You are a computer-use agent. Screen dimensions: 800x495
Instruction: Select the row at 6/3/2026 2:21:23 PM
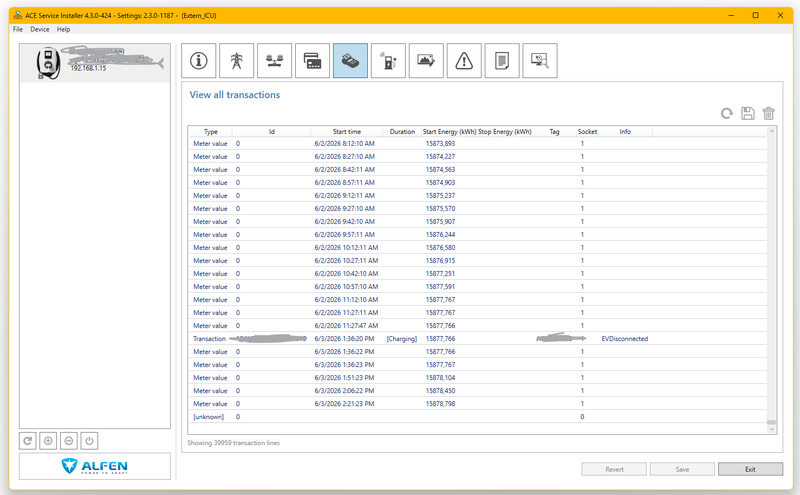(x=478, y=404)
